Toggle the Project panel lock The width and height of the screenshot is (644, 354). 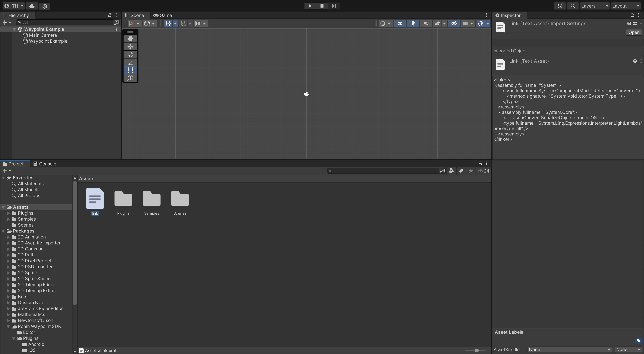click(x=480, y=163)
